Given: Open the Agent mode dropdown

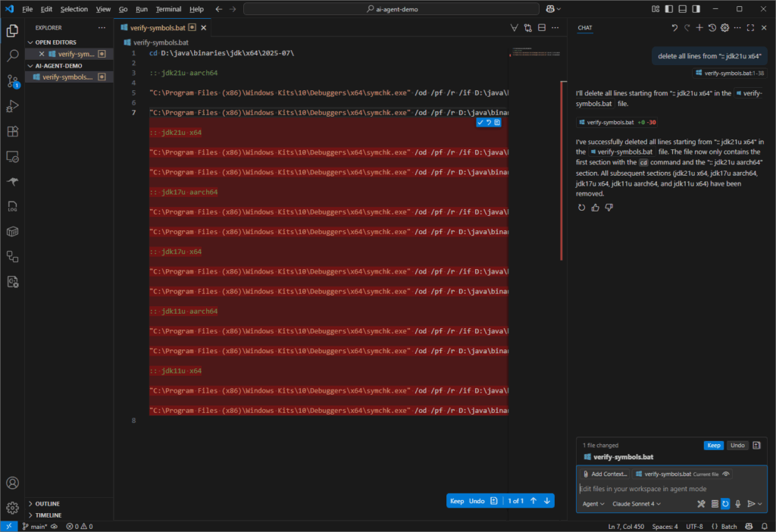Looking at the screenshot, I should point(593,504).
